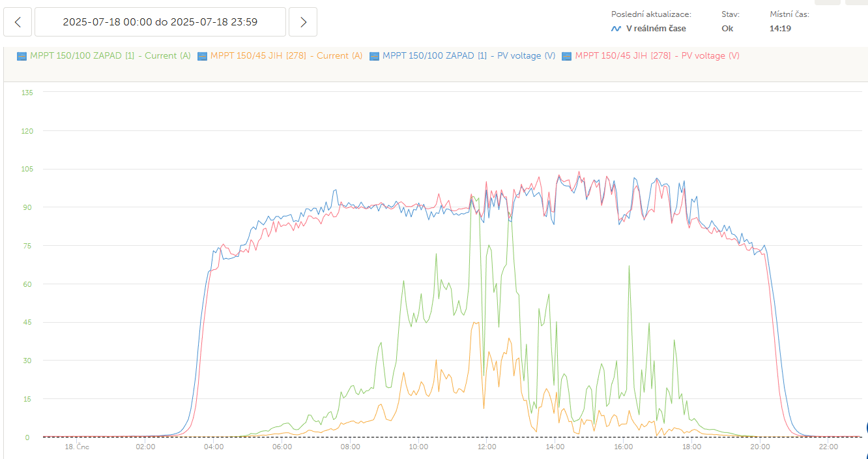Click the 20:00 time axis label
This screenshot has height=459, width=868.
pyautogui.click(x=760, y=447)
